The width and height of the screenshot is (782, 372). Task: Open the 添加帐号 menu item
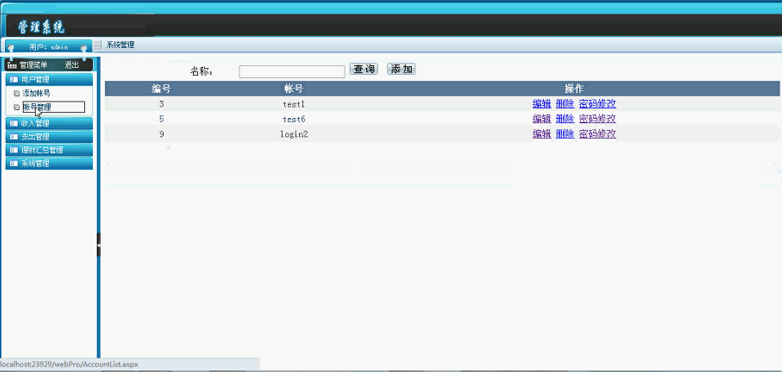coord(36,93)
